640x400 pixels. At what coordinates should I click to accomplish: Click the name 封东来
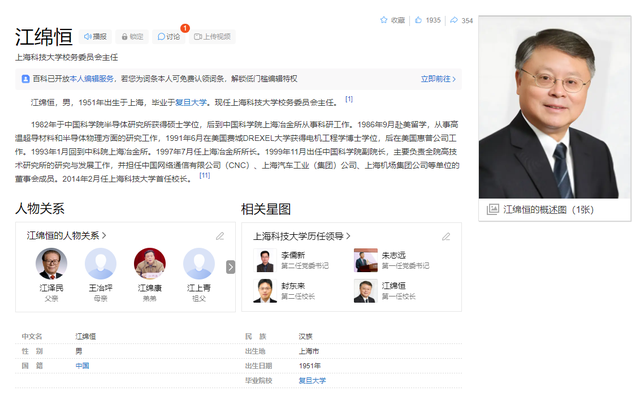[293, 286]
